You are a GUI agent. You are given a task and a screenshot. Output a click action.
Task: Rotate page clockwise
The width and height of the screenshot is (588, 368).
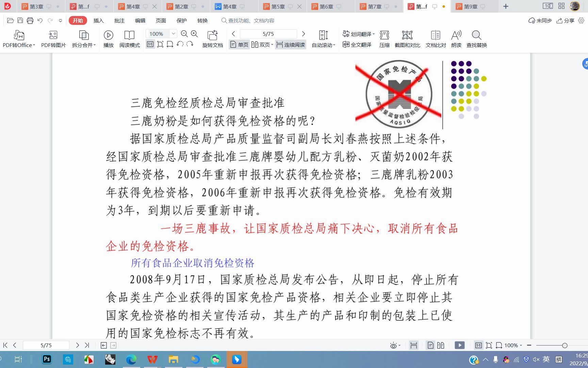[190, 44]
